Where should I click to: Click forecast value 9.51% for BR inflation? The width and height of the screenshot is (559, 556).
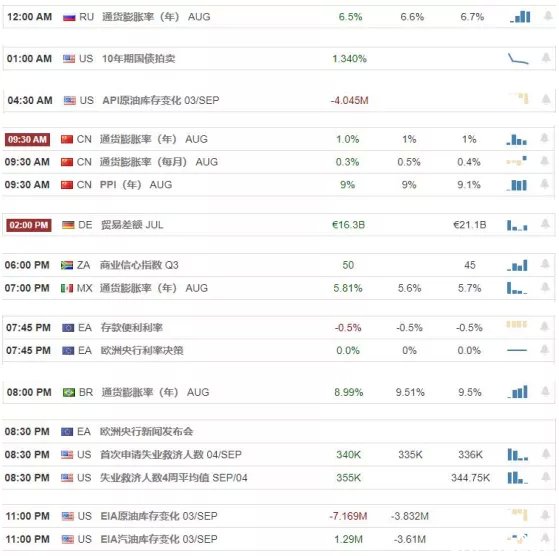point(410,392)
